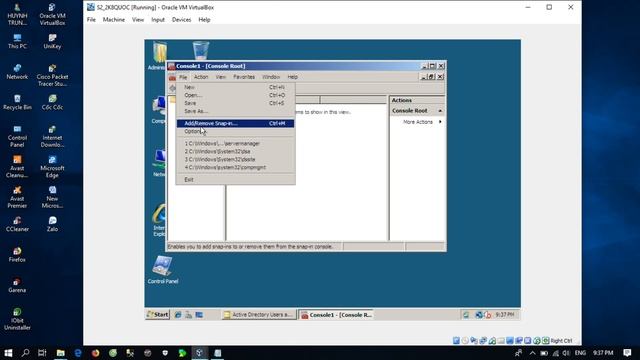This screenshot has height=360, width=640.
Task: Select the New Micros... document desktop icon
Action: pos(52,197)
